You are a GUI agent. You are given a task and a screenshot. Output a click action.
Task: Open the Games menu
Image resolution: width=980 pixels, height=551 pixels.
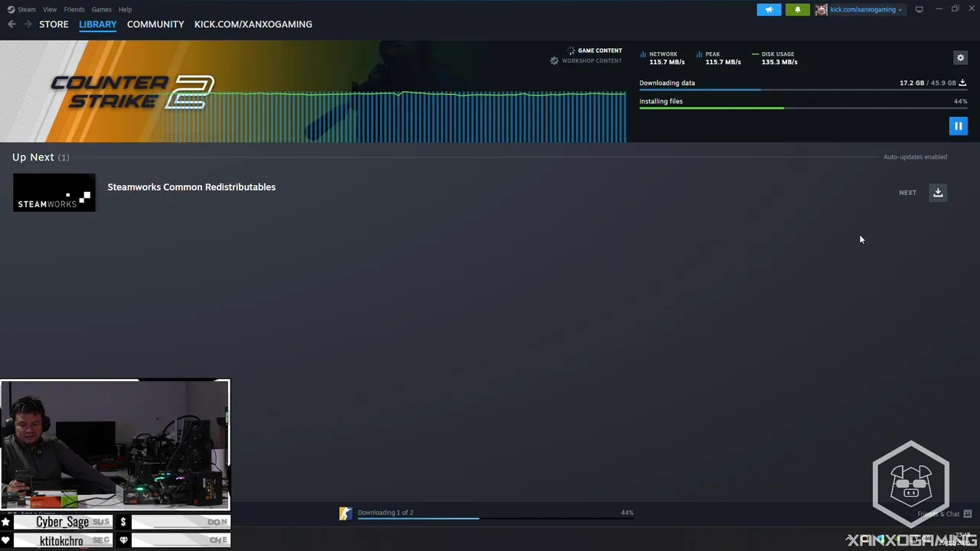tap(101, 9)
